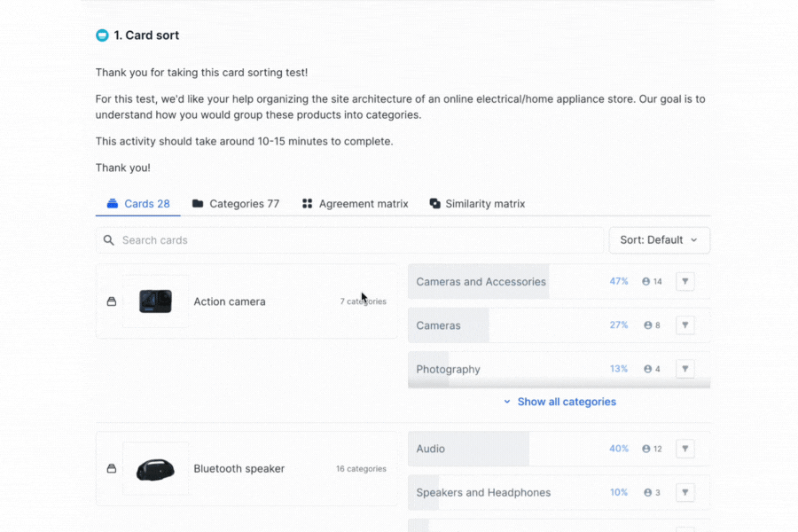This screenshot has height=532, width=798.
Task: Click the Bluetooth speaker thumbnail image
Action: pyautogui.click(x=156, y=469)
